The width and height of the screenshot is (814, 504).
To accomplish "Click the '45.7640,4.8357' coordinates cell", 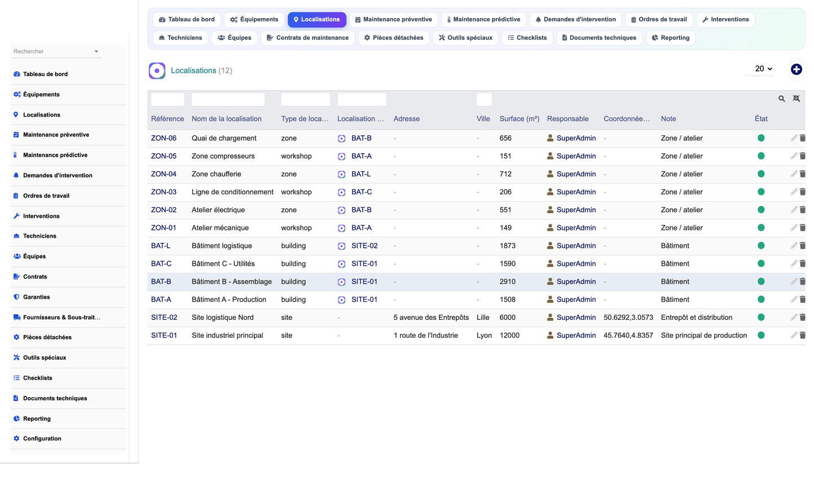I will (x=628, y=335).
